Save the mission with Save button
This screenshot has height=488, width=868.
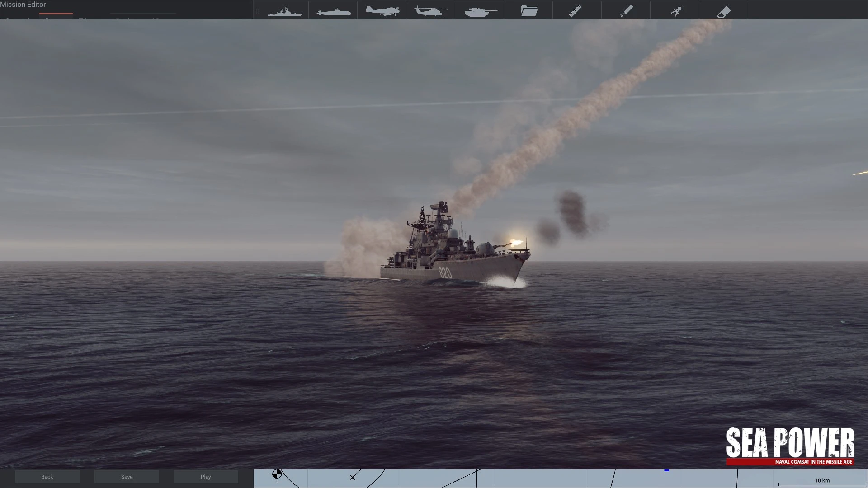point(127,477)
